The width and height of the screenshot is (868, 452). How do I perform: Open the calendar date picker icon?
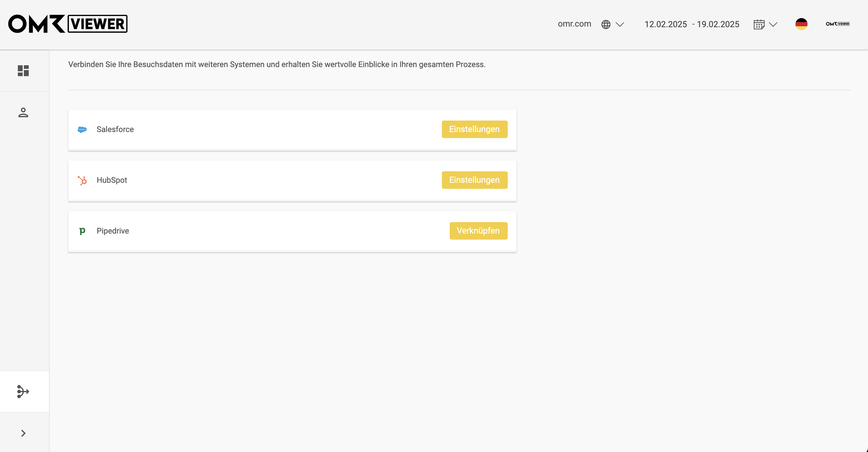[759, 24]
